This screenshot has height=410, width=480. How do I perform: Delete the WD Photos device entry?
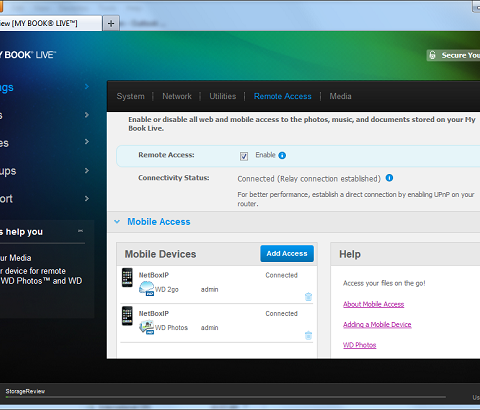(308, 335)
